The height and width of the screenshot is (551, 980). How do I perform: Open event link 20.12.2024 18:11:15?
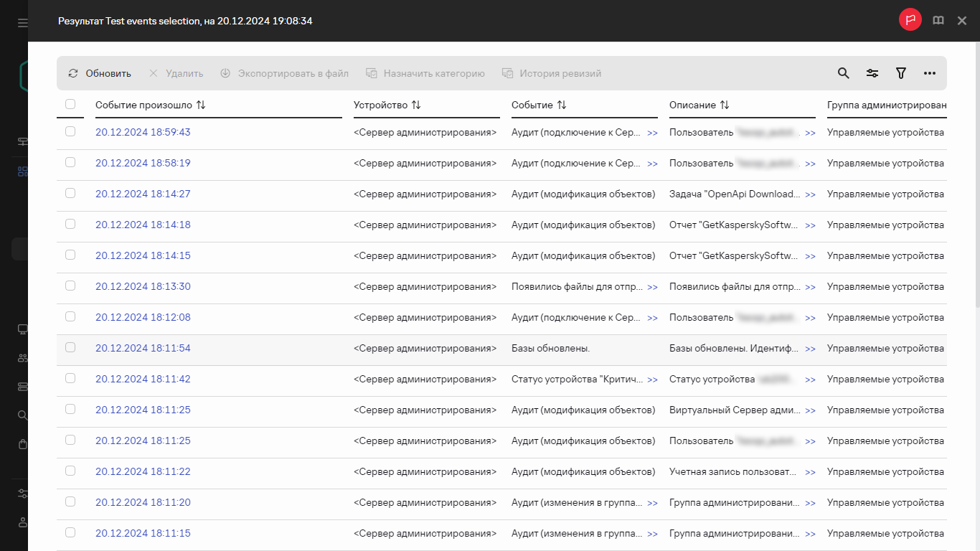[x=143, y=533]
